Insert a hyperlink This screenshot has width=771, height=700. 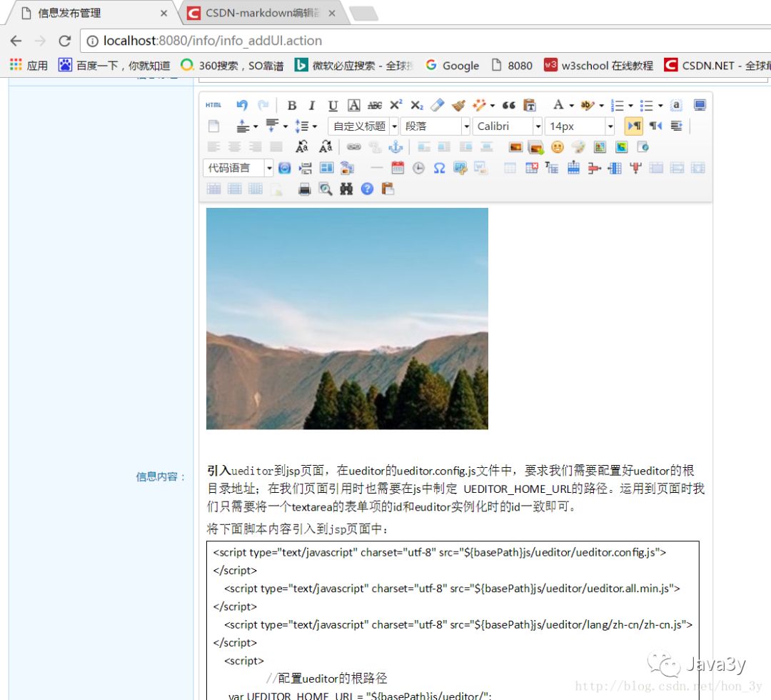pos(354,147)
